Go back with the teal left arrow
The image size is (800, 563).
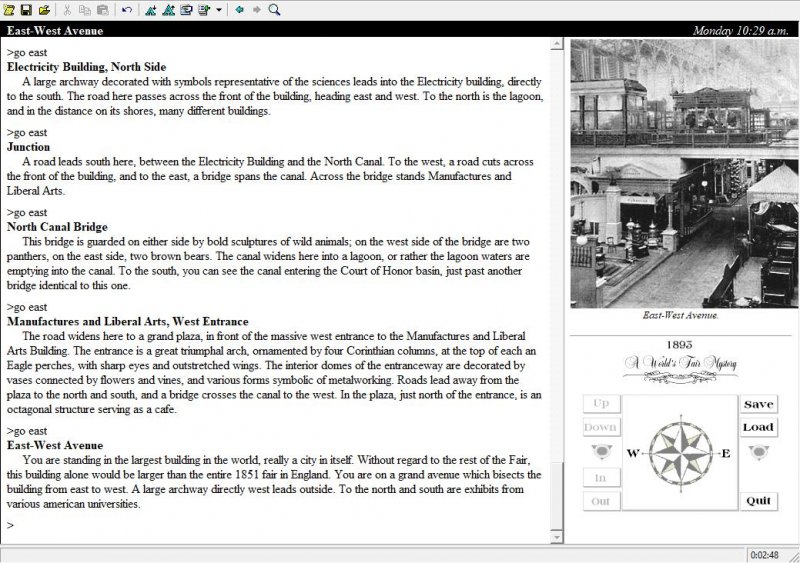(x=239, y=10)
